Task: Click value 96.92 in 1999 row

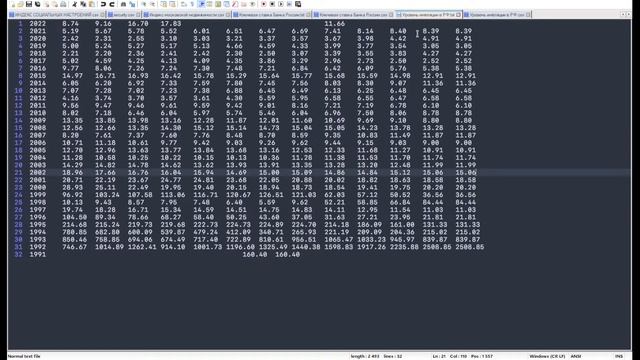Action: coord(72,195)
